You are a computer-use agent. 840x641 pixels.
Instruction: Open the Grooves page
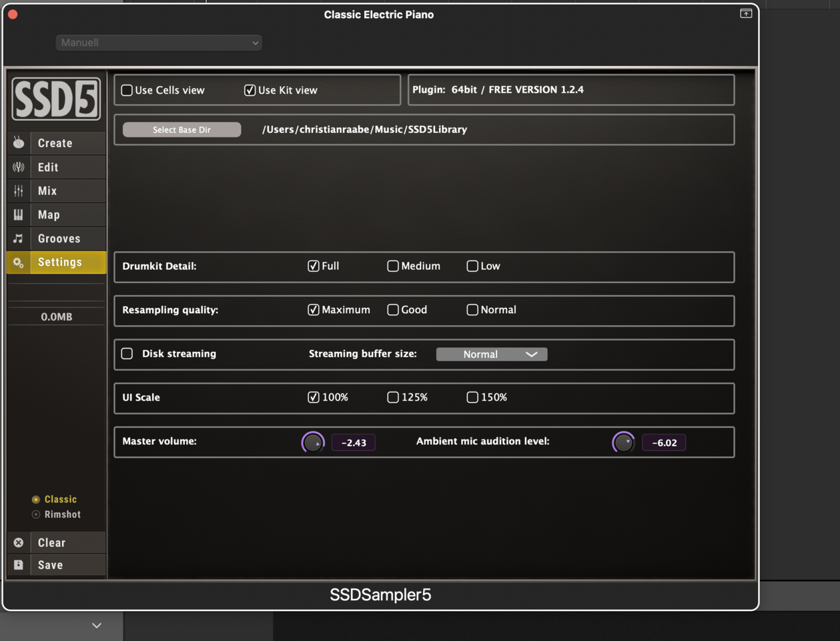[x=56, y=238]
